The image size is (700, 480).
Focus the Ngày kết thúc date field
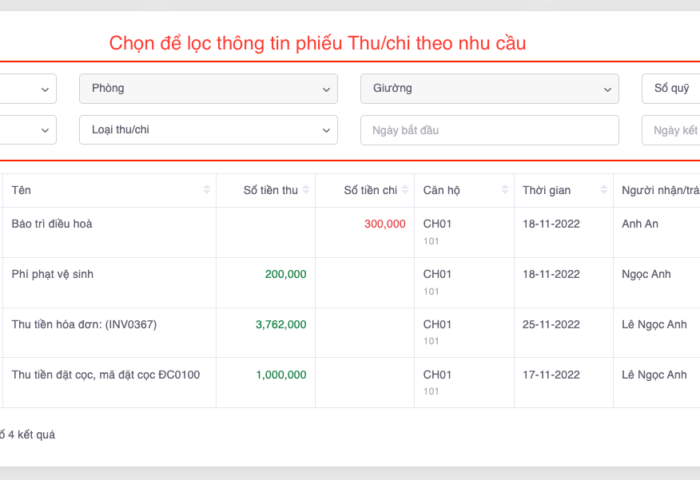coord(672,130)
